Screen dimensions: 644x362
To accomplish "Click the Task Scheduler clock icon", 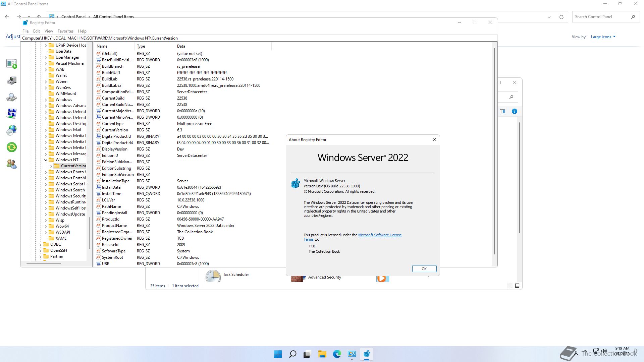I will pos(213,276).
